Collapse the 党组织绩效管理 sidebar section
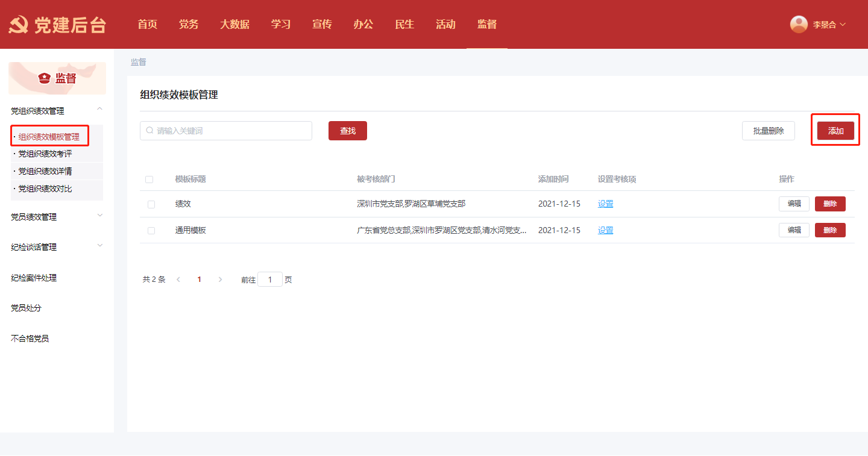 (x=100, y=109)
